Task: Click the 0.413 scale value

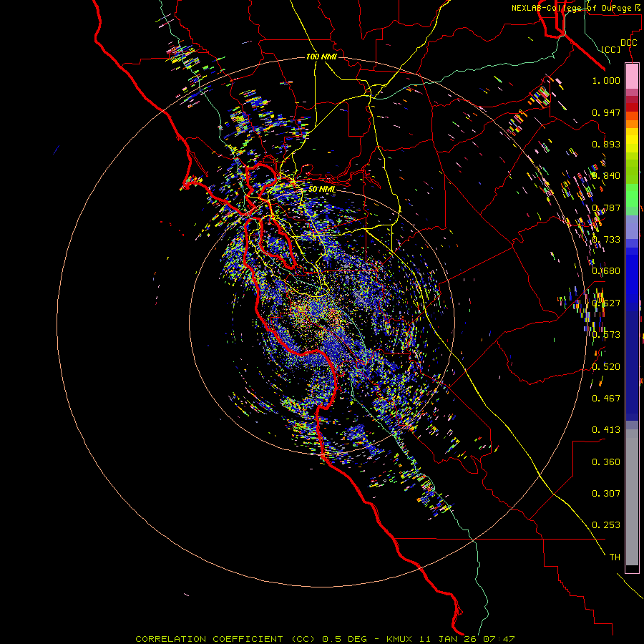Action: 606,430
